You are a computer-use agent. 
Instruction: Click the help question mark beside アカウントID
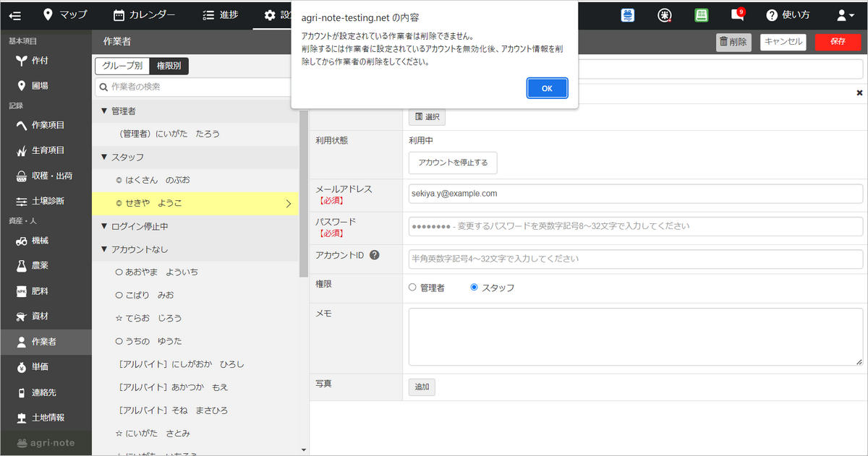pyautogui.click(x=375, y=255)
